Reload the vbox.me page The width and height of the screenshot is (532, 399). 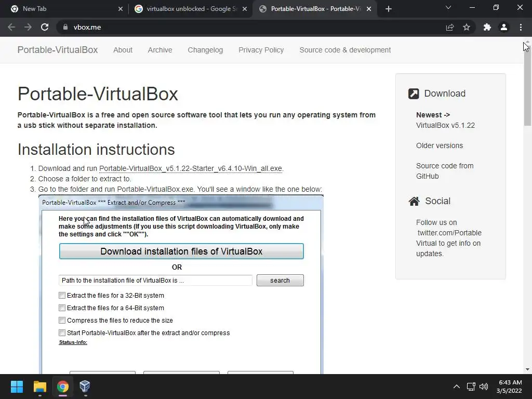point(45,27)
